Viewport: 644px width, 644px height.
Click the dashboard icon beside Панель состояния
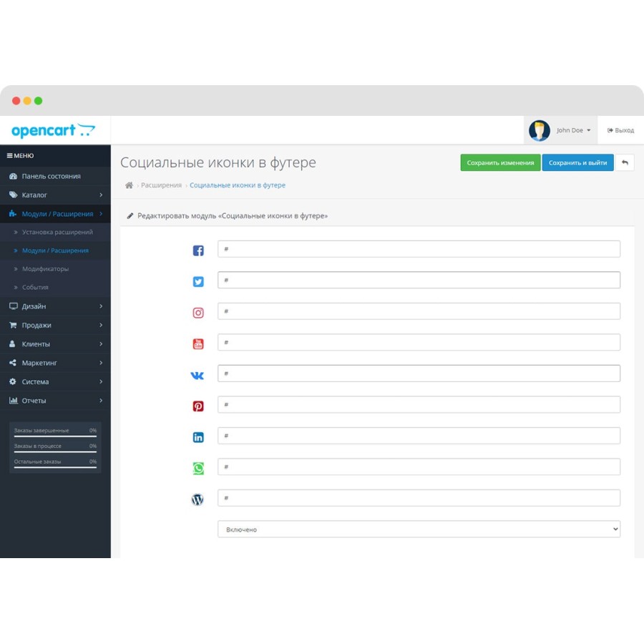(13, 176)
